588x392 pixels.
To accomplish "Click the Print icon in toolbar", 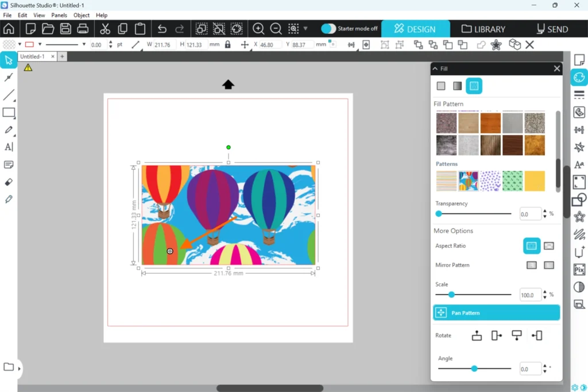I will [83, 29].
